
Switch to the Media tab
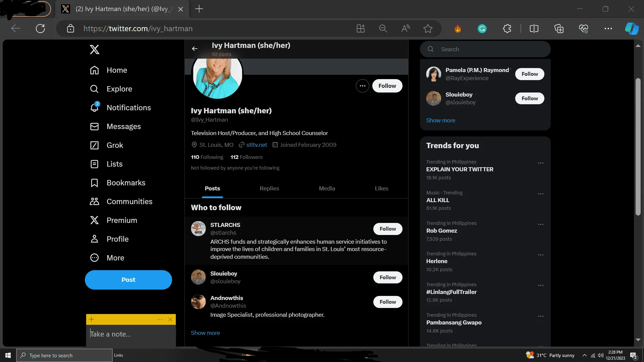click(327, 189)
